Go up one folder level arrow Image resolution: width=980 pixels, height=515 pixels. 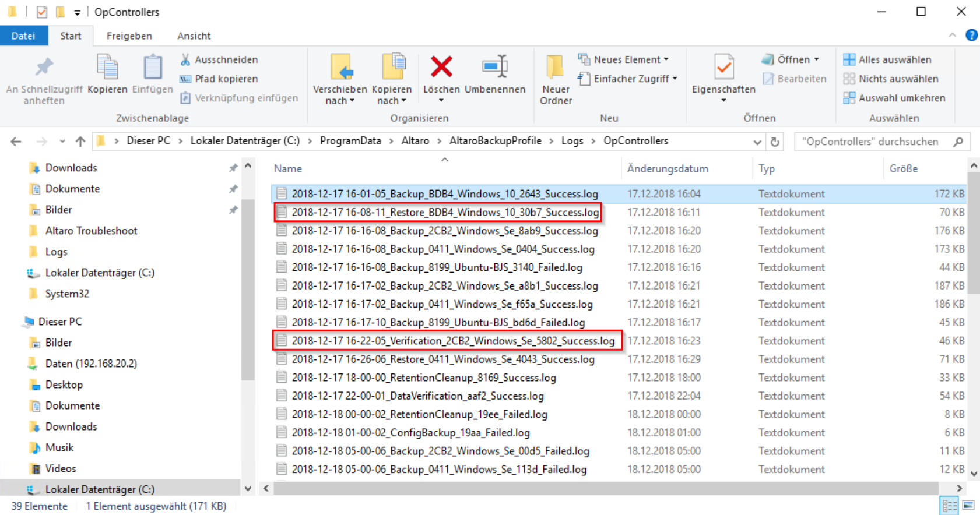(80, 142)
